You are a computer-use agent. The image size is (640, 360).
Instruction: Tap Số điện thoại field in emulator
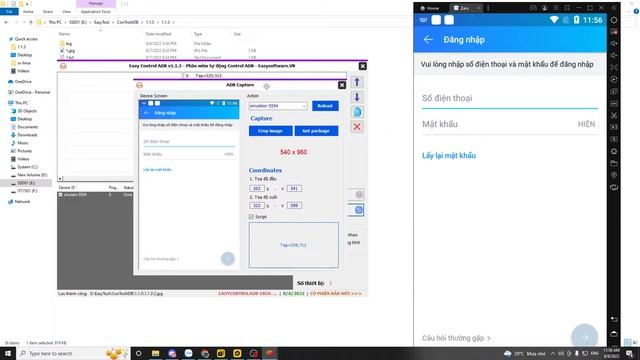pos(510,98)
